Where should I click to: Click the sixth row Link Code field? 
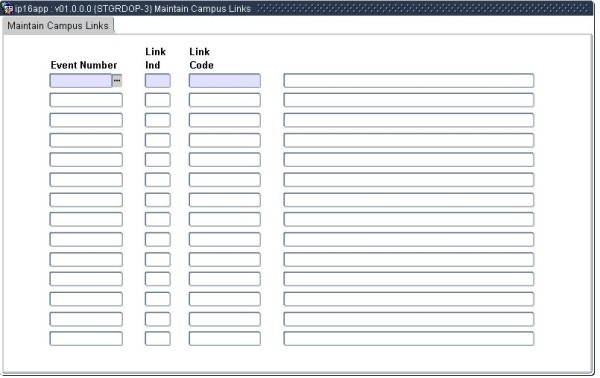[x=225, y=180]
